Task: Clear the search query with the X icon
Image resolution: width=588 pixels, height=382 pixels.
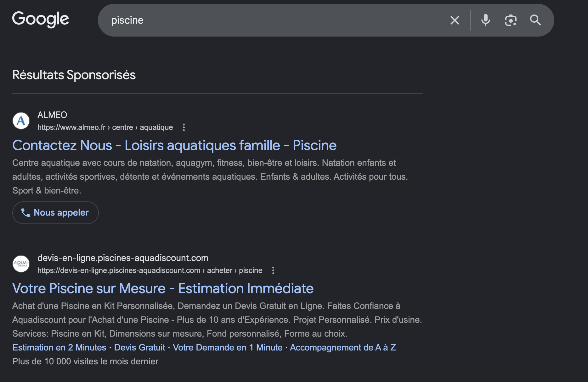Action: click(x=455, y=20)
